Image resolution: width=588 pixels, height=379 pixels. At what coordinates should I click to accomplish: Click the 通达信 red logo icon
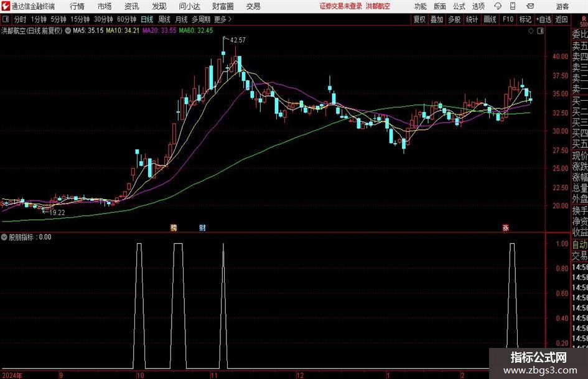[x=6, y=6]
